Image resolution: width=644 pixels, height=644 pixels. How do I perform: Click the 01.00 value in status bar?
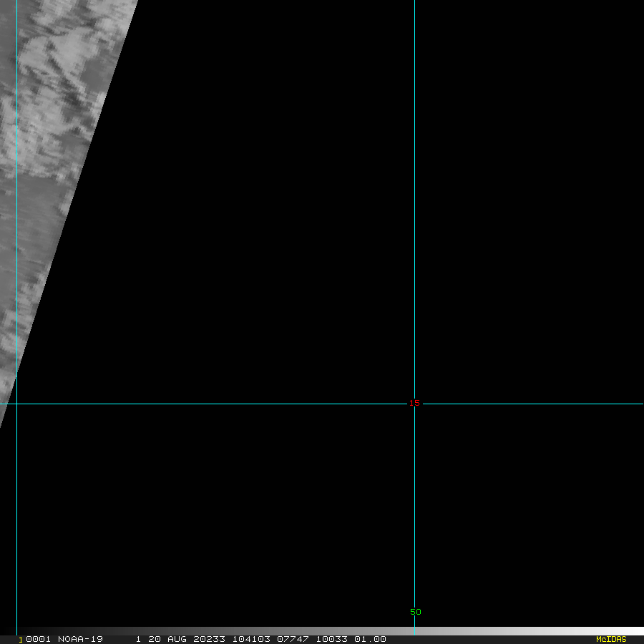[x=370, y=639]
